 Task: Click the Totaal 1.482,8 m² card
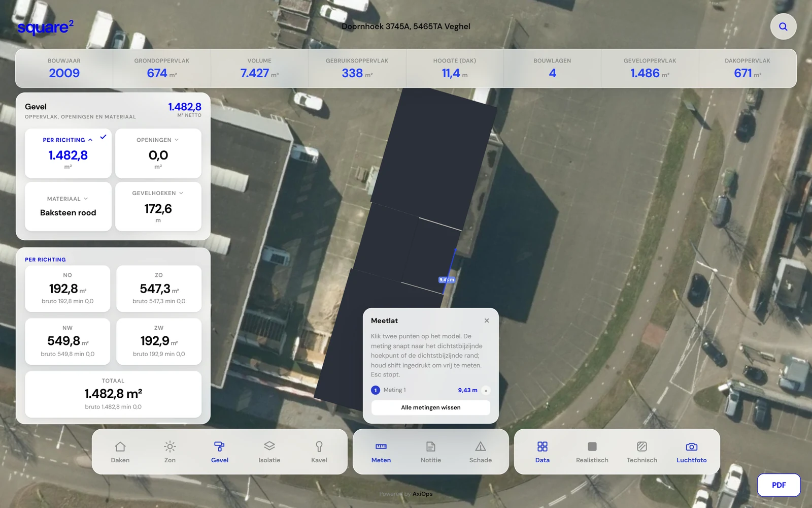click(x=113, y=394)
